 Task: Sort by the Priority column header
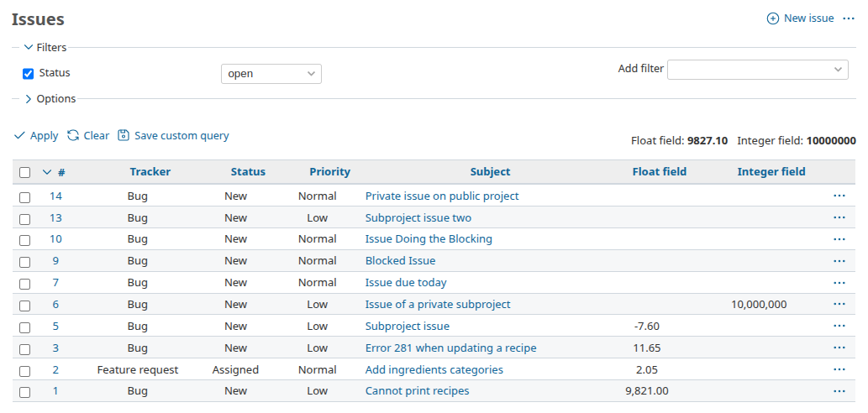pyautogui.click(x=329, y=172)
